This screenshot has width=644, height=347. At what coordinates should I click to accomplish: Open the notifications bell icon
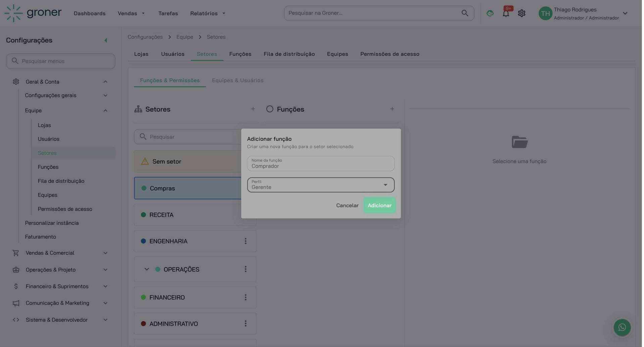[x=505, y=13]
